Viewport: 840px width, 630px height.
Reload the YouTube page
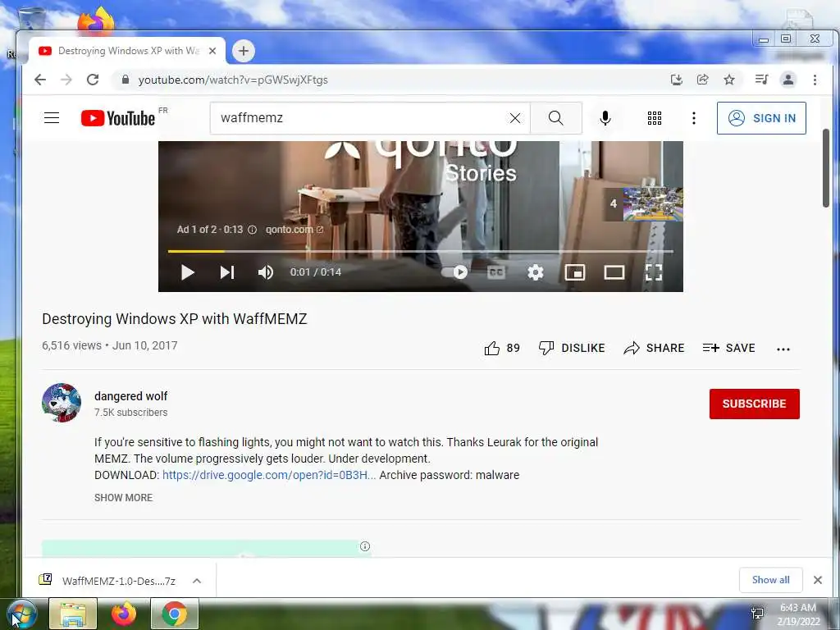93,80
